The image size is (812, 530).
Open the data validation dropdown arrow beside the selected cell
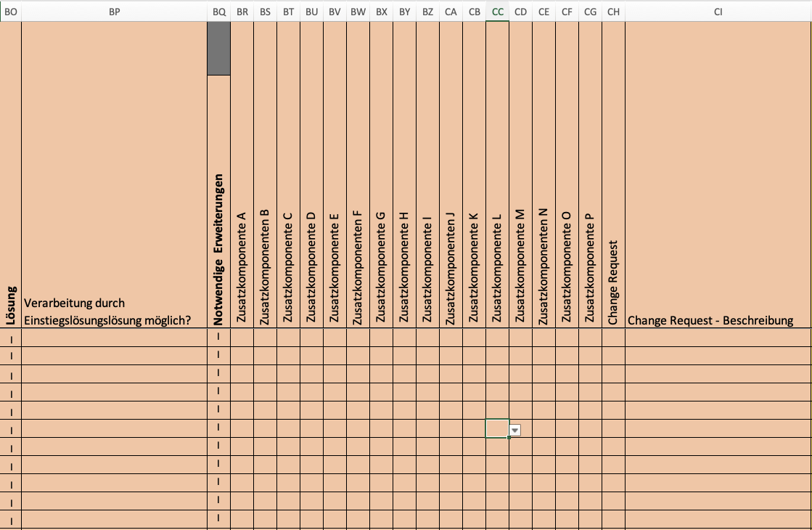(x=515, y=430)
